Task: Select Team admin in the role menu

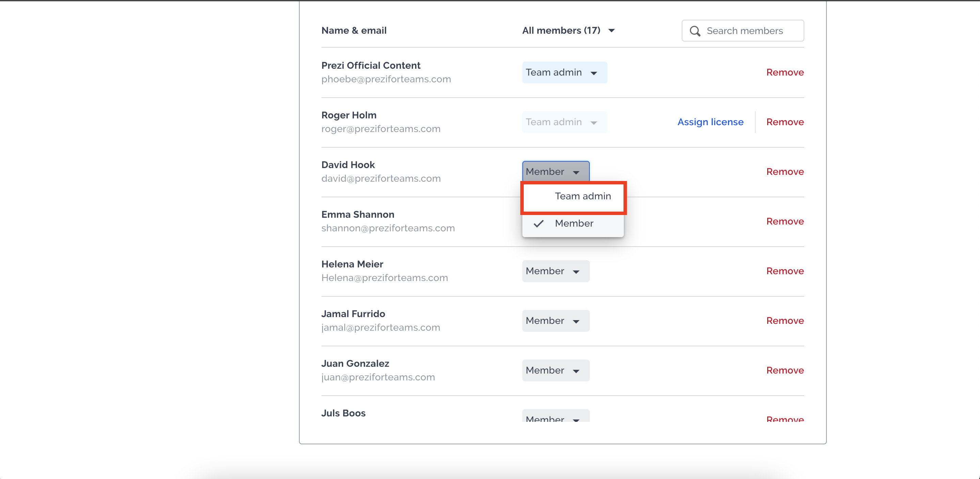Action: pos(582,196)
